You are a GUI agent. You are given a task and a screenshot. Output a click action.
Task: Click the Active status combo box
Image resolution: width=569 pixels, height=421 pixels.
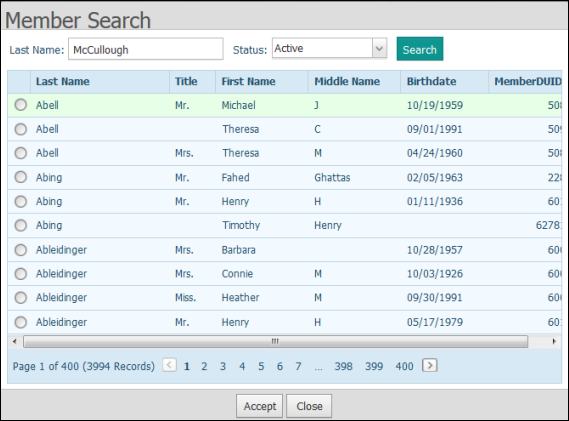(x=329, y=48)
